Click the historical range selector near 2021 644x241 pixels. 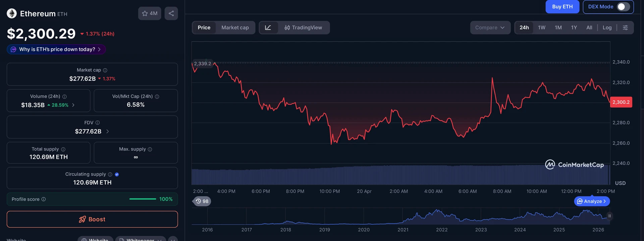403,216
